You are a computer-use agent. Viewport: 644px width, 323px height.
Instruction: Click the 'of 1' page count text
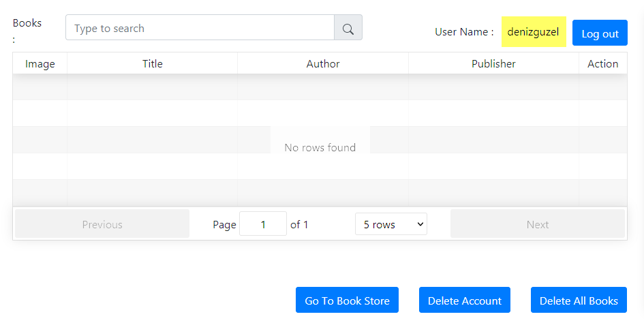(299, 224)
